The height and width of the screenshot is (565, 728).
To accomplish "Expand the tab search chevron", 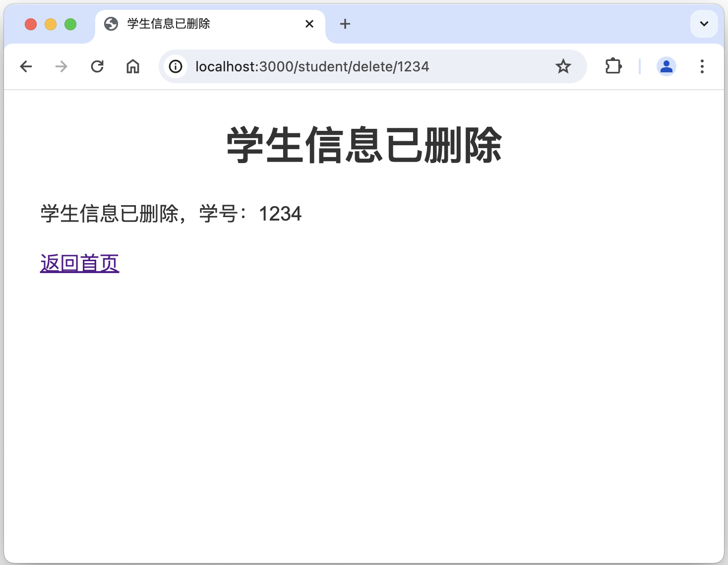I will [x=704, y=24].
